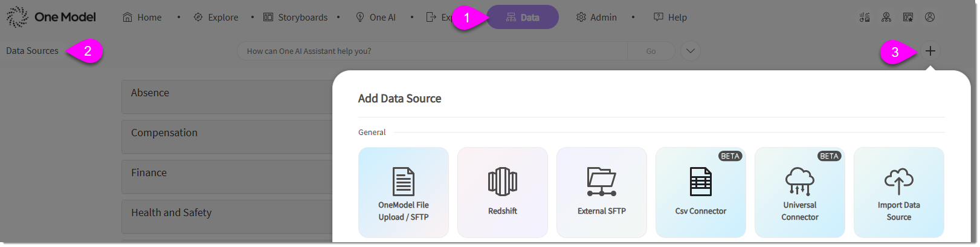Click the starred storyboard icon in header
The width and height of the screenshot is (980, 247).
point(908,18)
